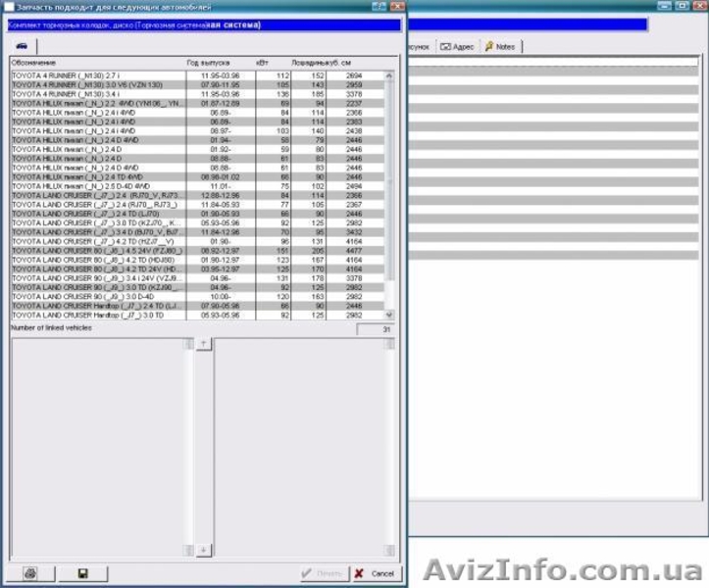The width and height of the screenshot is (709, 588).
Task: Select TOYOTA HILUX 2.5 D-4D 4WD row
Action: click(x=96, y=185)
